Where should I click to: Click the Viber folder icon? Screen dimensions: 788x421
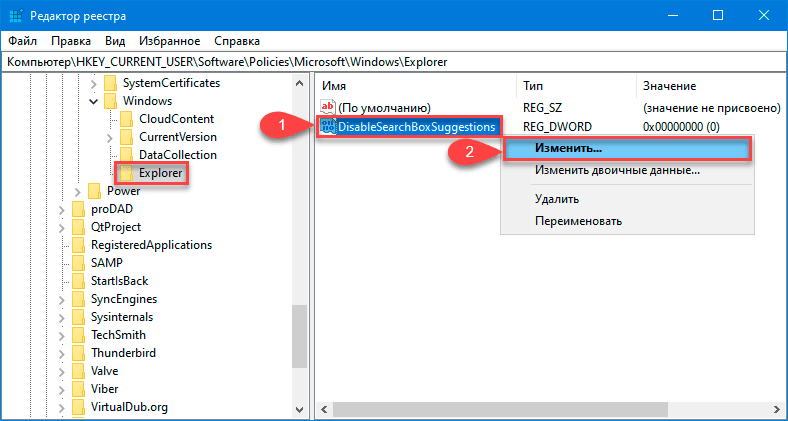pyautogui.click(x=78, y=389)
